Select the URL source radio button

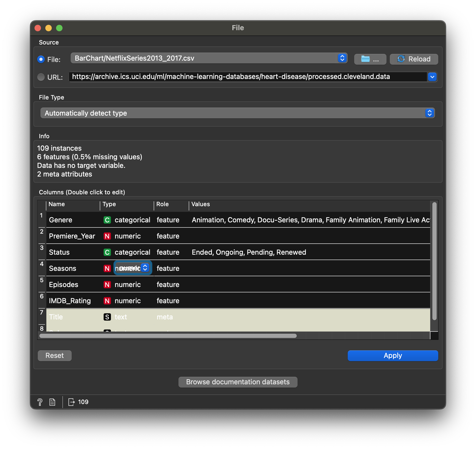(x=41, y=77)
